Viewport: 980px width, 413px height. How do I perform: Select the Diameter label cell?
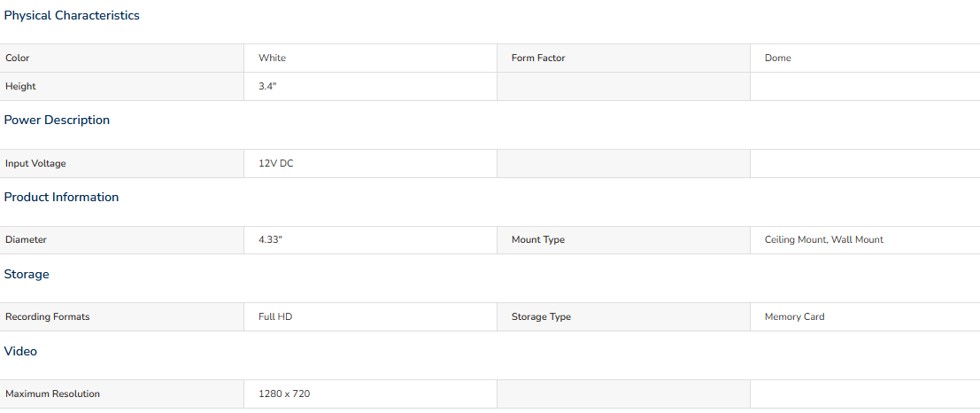[x=122, y=240]
